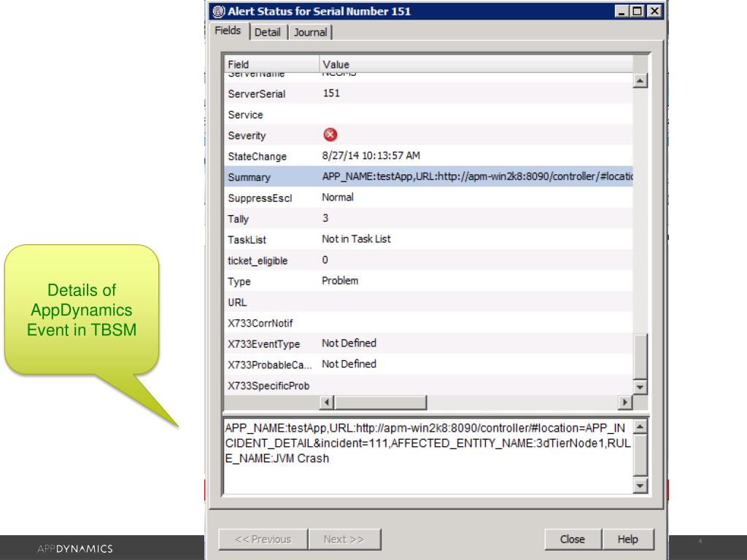Select the StateChange row

(428, 156)
